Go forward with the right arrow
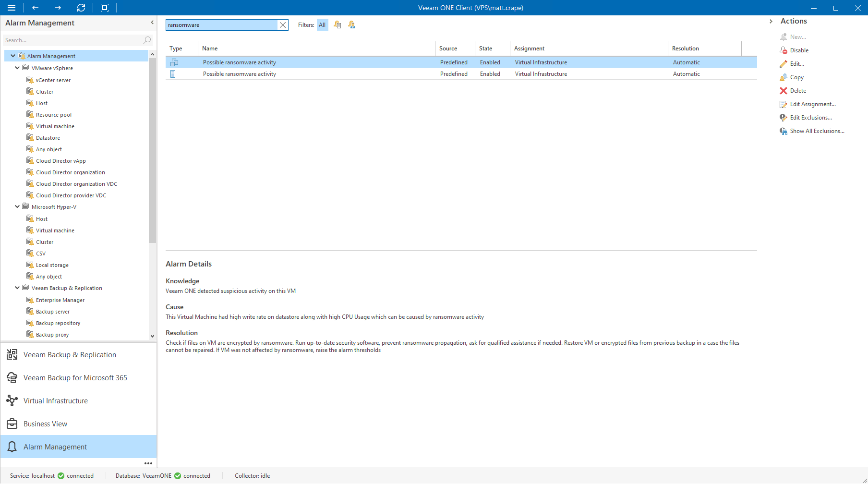This screenshot has width=868, height=484. 58,8
